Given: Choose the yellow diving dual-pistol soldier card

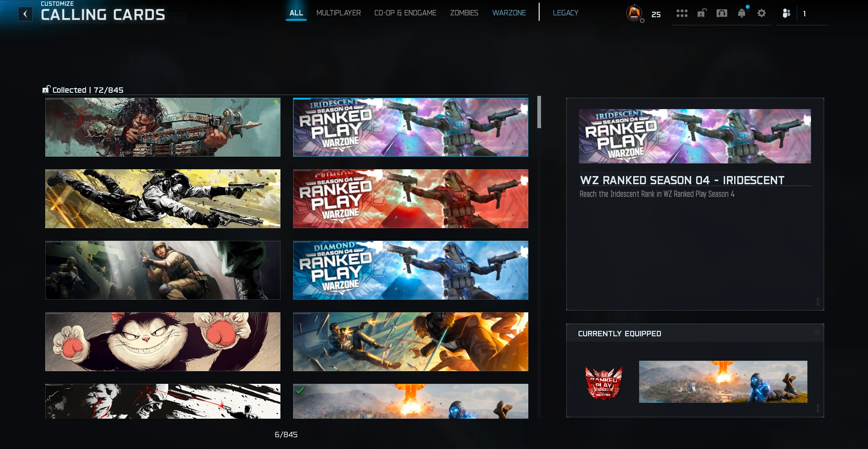Looking at the screenshot, I should [x=163, y=199].
